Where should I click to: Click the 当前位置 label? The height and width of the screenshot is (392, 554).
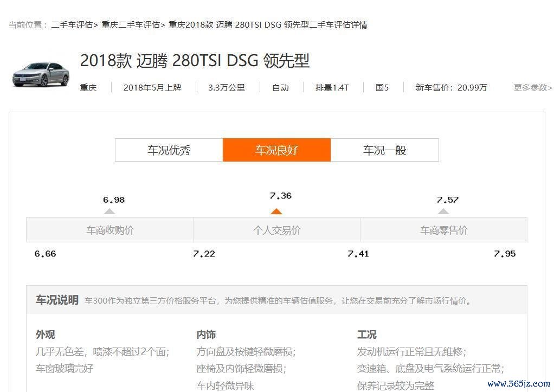coord(27,25)
